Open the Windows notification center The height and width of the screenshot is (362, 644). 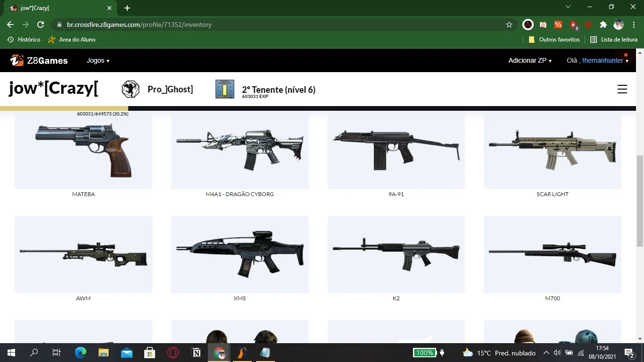[x=629, y=353]
